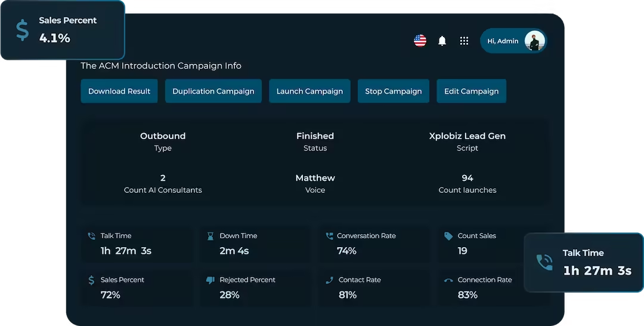
Task: Open the apps grid menu
Action: point(464,41)
